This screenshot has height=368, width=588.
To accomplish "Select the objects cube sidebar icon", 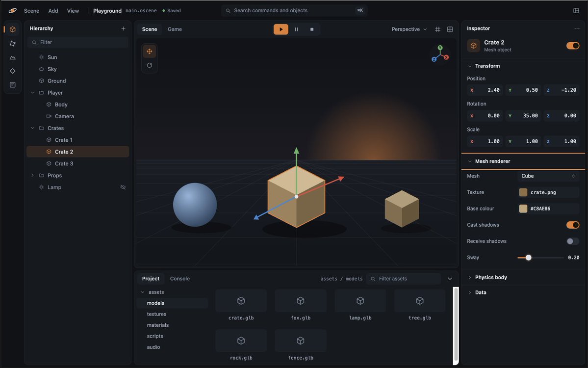I will coord(12,29).
